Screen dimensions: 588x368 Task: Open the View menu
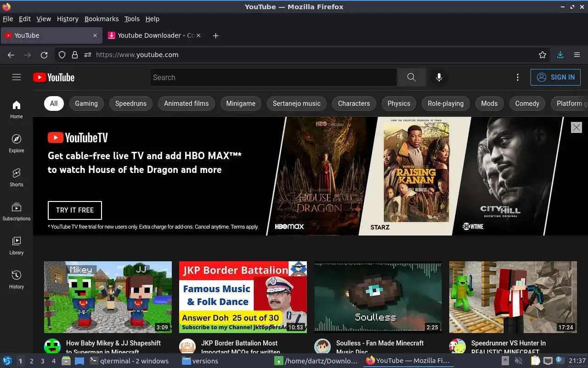44,19
